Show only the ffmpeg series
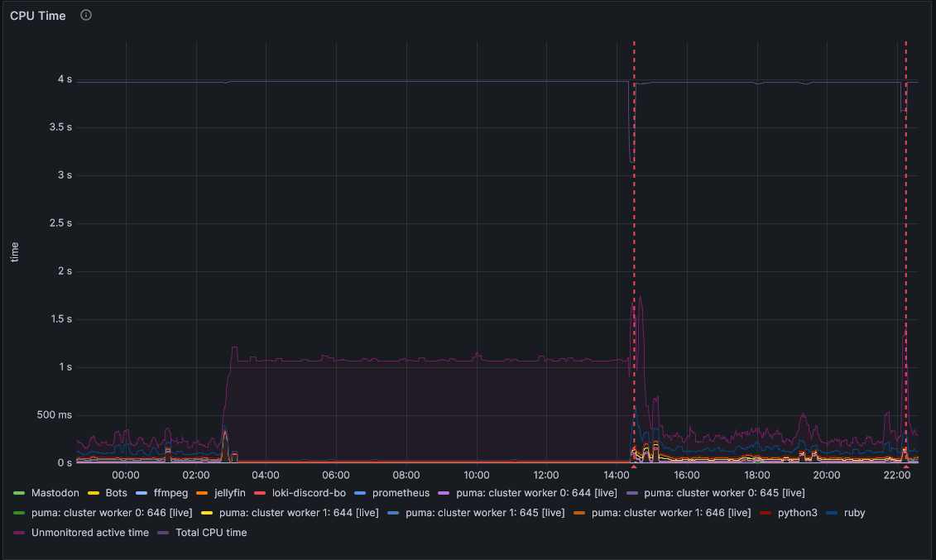This screenshot has width=936, height=560. click(170, 493)
